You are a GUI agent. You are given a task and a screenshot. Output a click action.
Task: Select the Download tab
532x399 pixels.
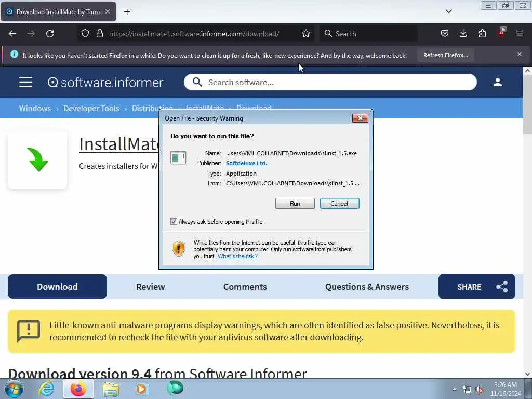[x=57, y=287]
